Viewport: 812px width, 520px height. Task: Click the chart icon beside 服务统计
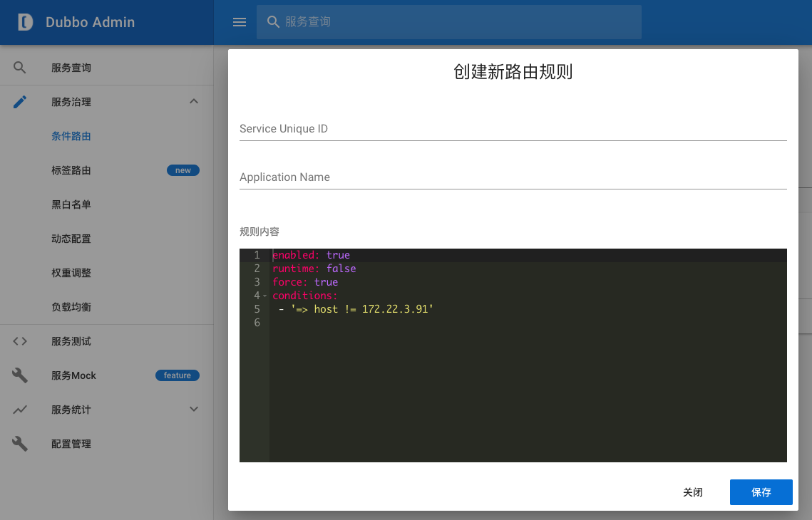click(x=20, y=410)
